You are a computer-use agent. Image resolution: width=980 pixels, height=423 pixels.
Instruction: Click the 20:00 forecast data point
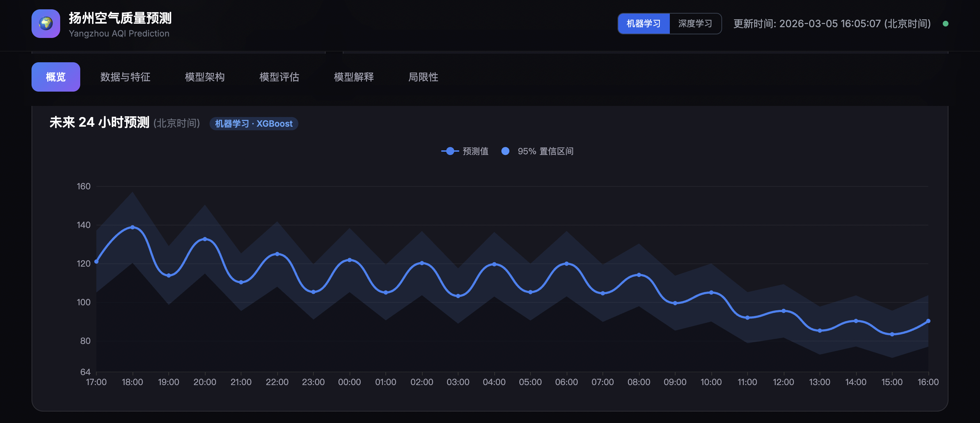tap(205, 239)
